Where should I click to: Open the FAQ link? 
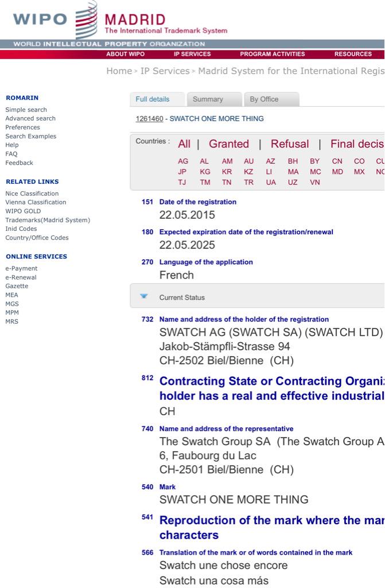coord(11,154)
